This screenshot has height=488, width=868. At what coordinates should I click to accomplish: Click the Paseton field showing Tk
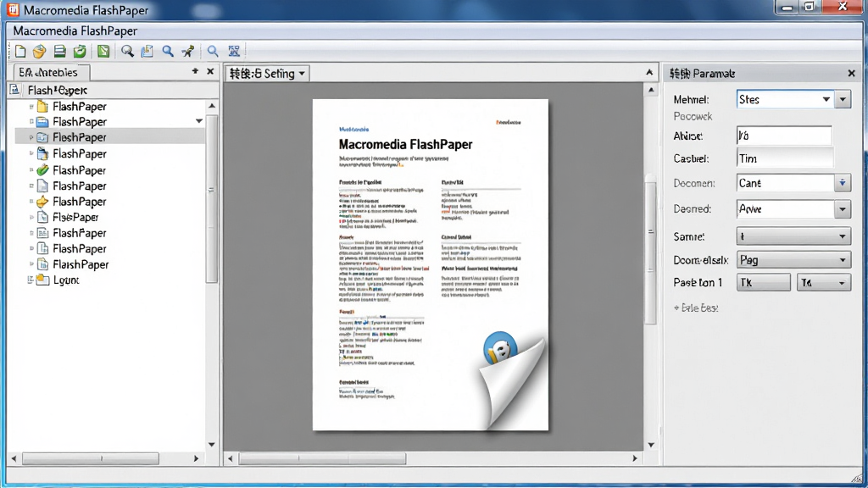(764, 283)
